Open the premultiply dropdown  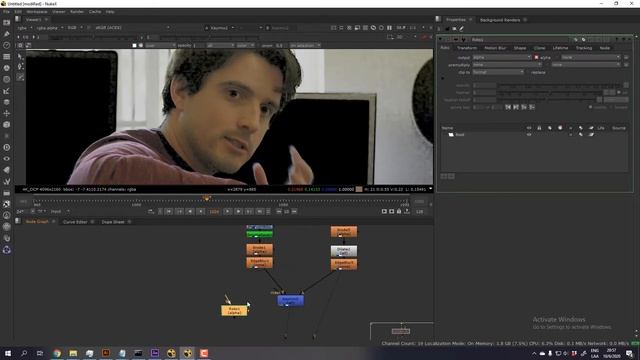[507, 65]
